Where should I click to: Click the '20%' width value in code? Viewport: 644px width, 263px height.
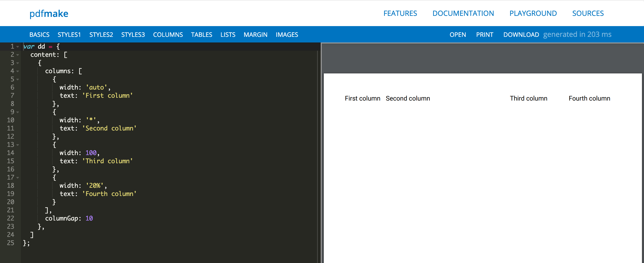coord(94,186)
